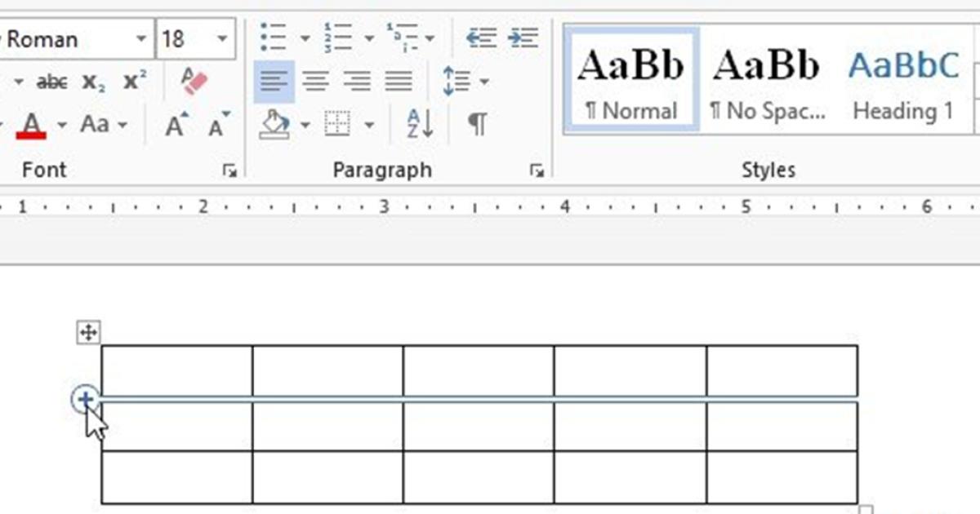Apply red font color
This screenshot has height=514, width=980.
(x=31, y=125)
